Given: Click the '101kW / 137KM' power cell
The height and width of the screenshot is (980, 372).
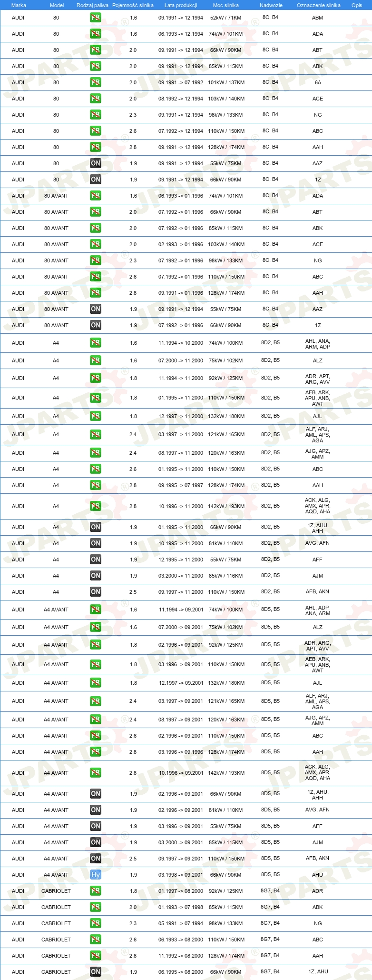Looking at the screenshot, I should (x=226, y=82).
